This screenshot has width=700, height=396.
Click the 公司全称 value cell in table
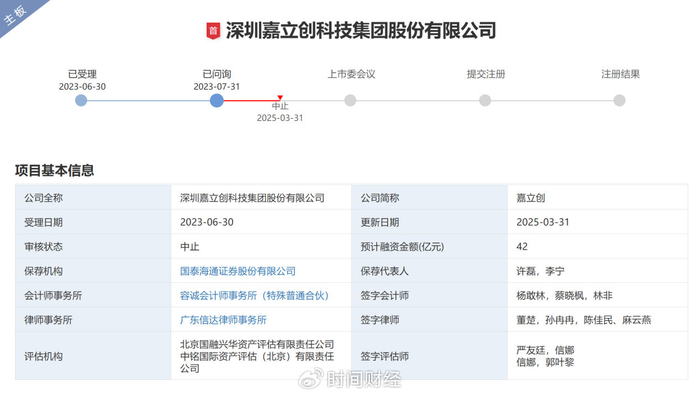coord(261,198)
